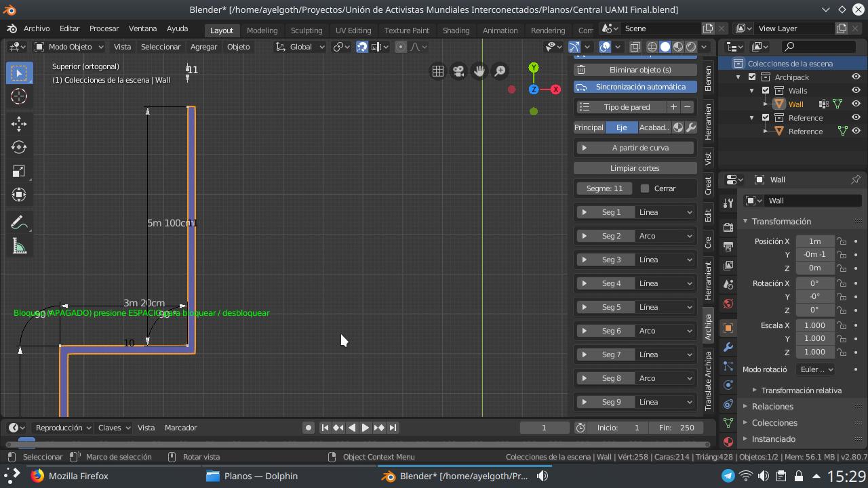The height and width of the screenshot is (488, 868).
Task: Open the Euler rotation mode dropdown
Action: (816, 369)
